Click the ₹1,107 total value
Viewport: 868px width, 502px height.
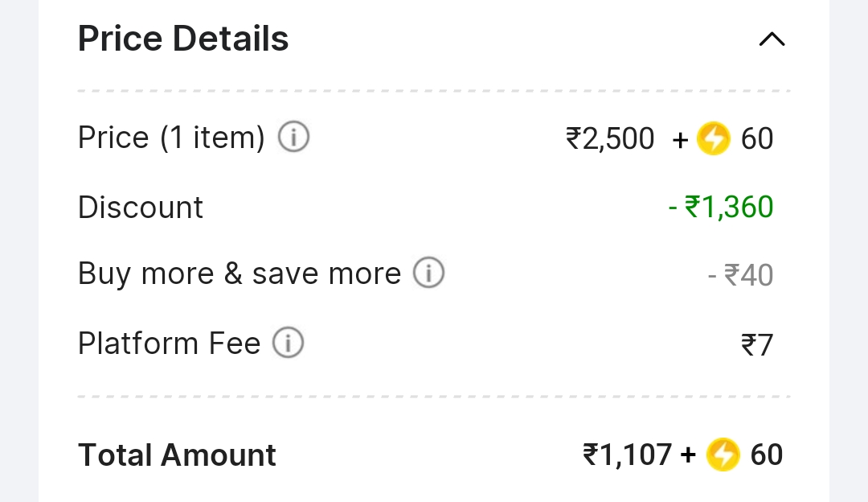[628, 455]
